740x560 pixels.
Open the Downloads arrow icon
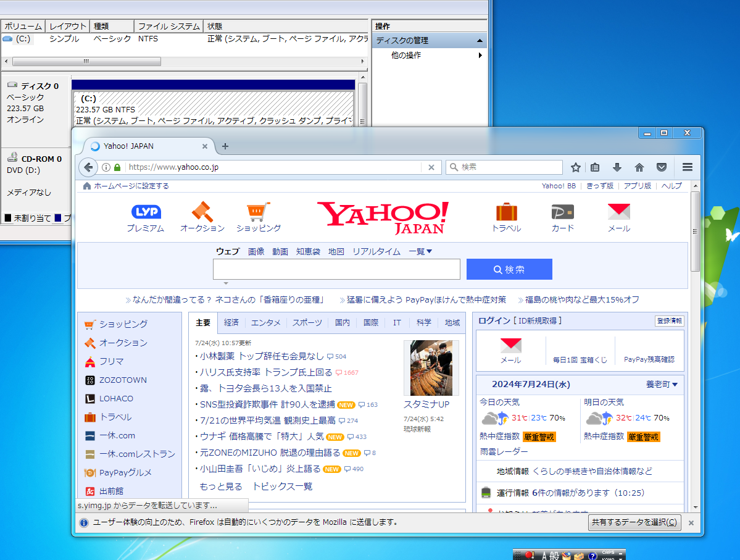point(617,167)
